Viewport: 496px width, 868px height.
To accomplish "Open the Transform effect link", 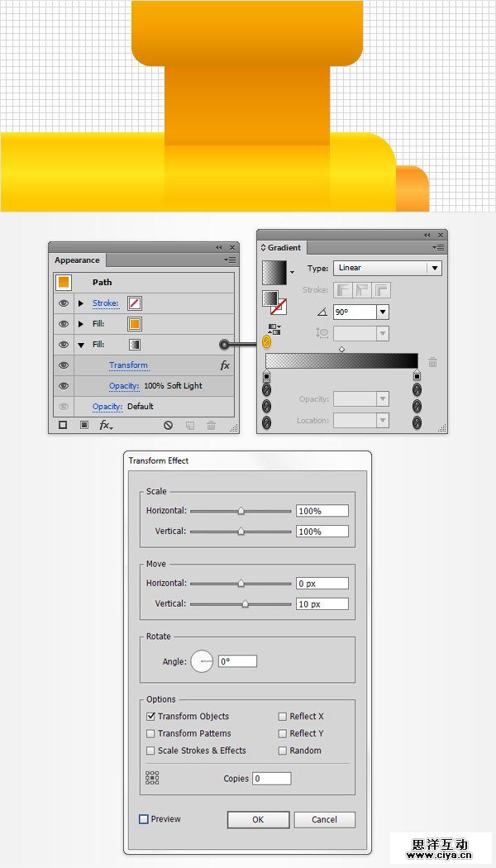I will point(128,365).
